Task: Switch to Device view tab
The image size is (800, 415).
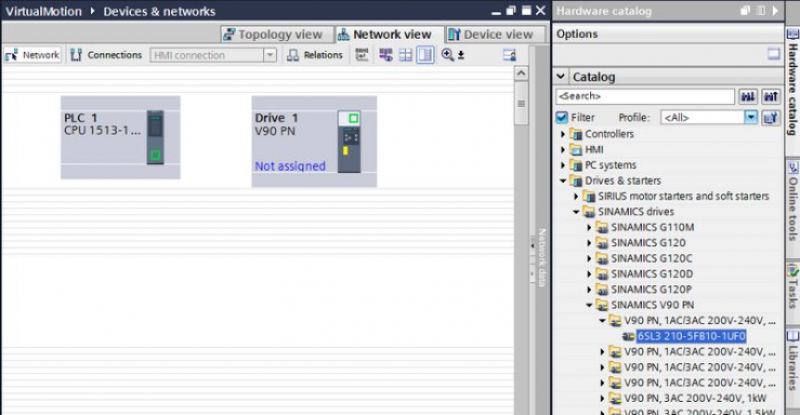Action: (x=495, y=34)
